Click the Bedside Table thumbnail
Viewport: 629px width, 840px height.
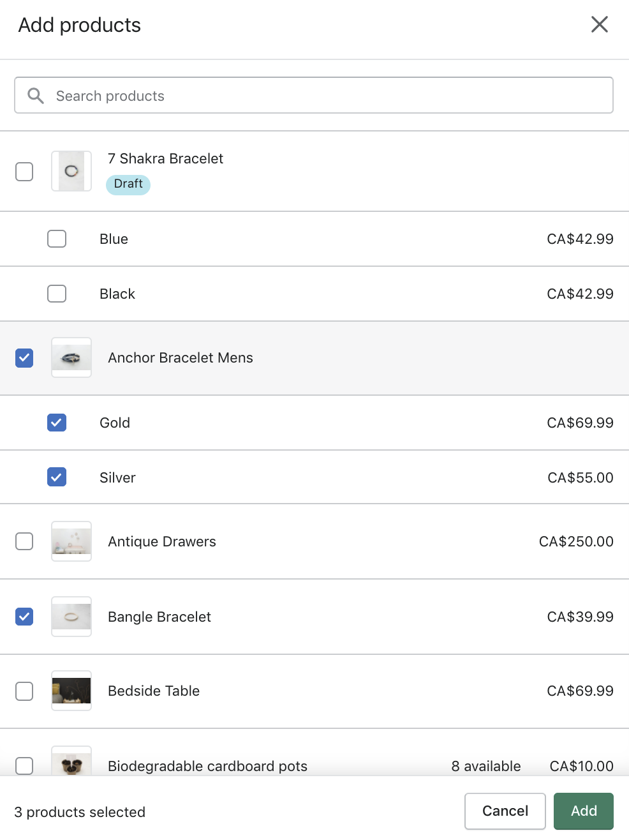[71, 691]
